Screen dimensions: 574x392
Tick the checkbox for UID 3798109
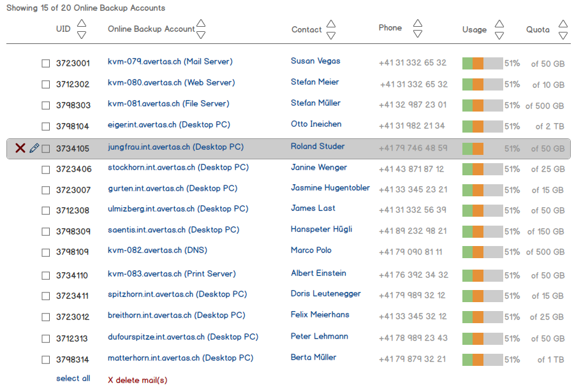[x=46, y=253]
